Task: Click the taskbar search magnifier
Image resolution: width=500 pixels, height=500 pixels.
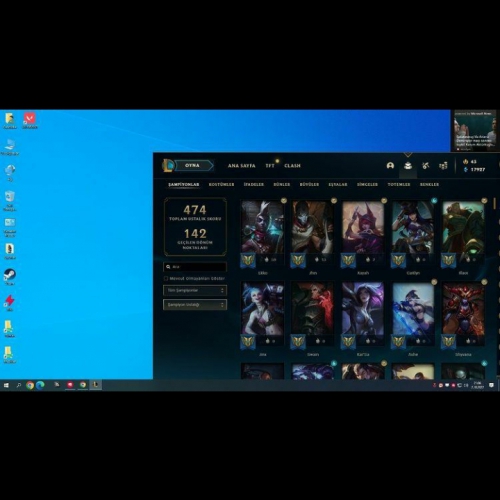Action: point(19,385)
